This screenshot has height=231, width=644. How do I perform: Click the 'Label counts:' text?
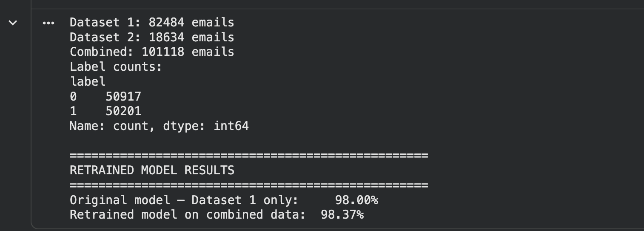click(x=116, y=67)
